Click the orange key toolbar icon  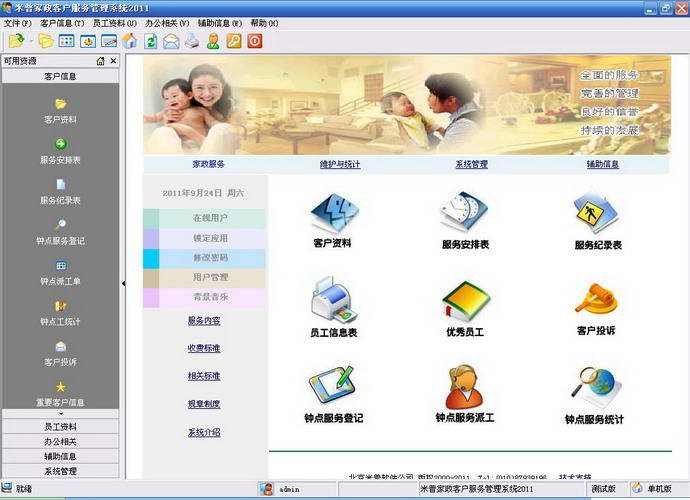click(x=234, y=41)
